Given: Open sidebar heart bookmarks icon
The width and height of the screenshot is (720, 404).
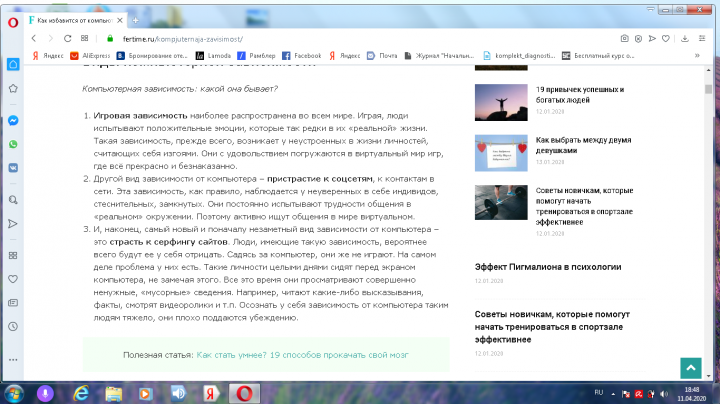Looking at the screenshot, I should 13,279.
